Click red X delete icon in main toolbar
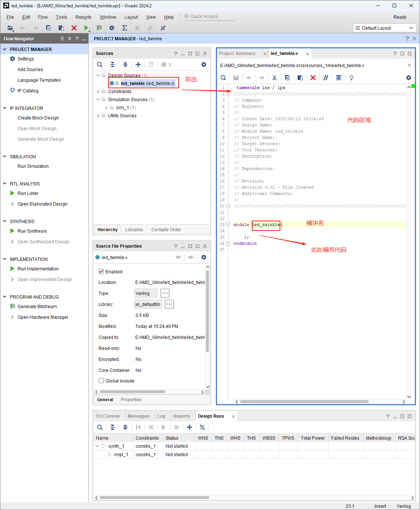420x510 pixels. pyautogui.click(x=74, y=28)
